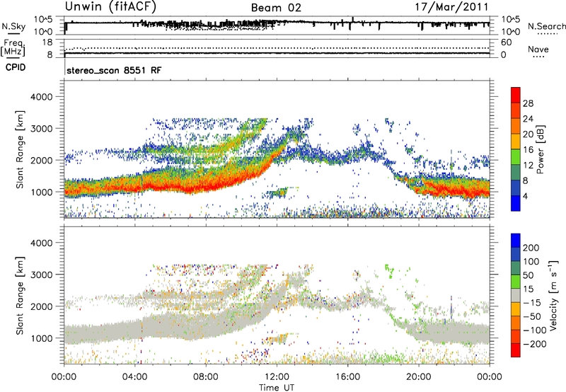
Task: Click the 'Nave' legend label
Action: click(538, 49)
